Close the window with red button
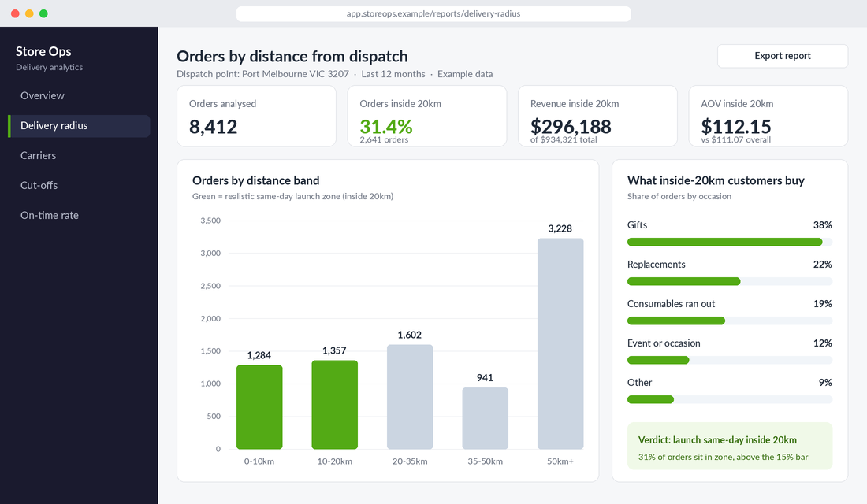 (15, 14)
